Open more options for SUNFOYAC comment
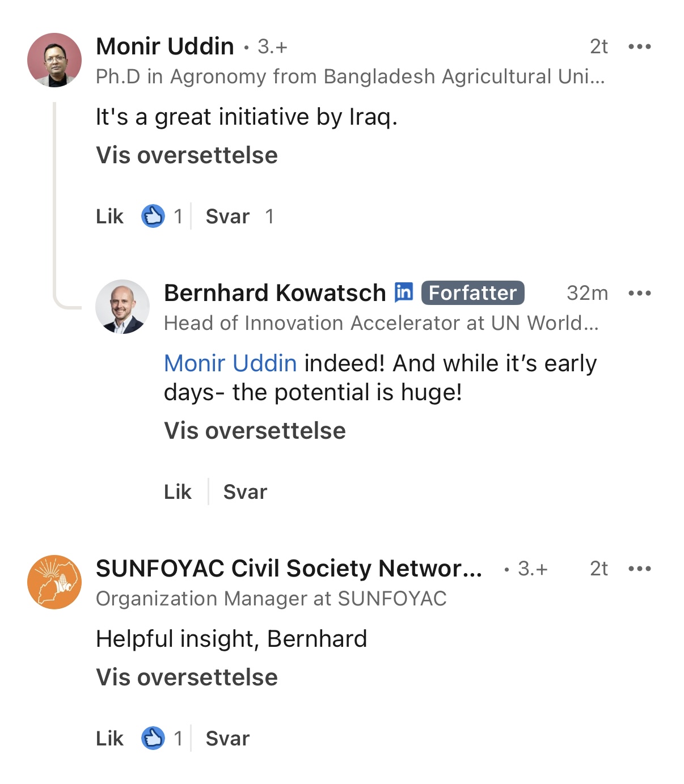This screenshot has height=784, width=684. [640, 569]
